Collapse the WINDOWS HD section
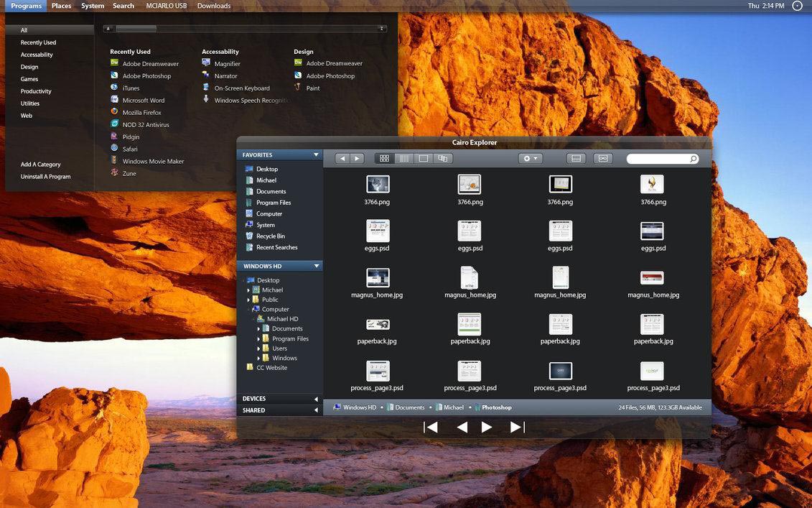The width and height of the screenshot is (812, 508). click(x=316, y=266)
